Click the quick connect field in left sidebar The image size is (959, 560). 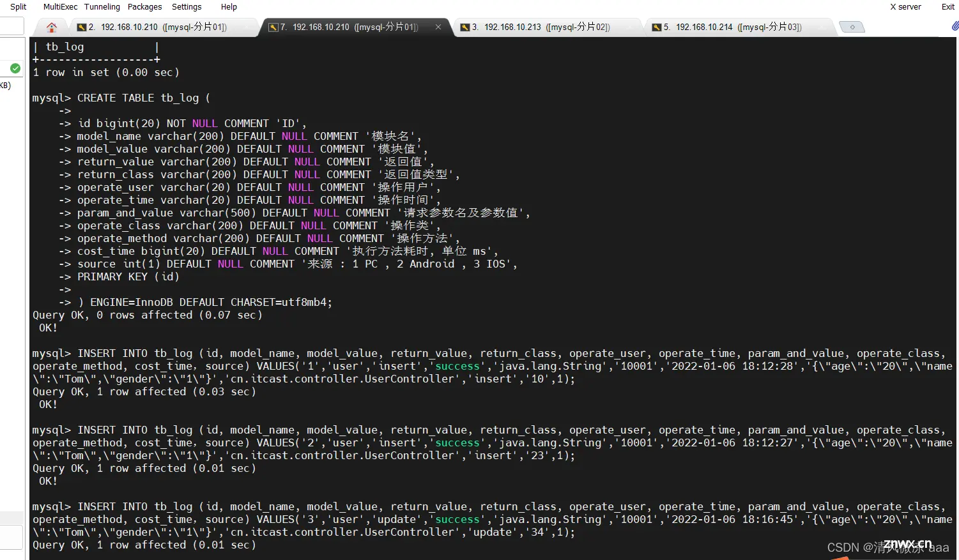(x=12, y=26)
